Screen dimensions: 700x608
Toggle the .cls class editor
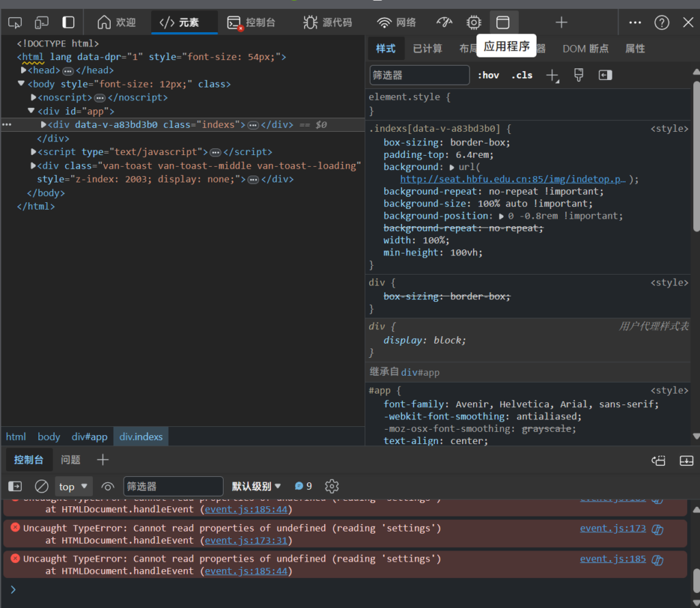(522, 75)
